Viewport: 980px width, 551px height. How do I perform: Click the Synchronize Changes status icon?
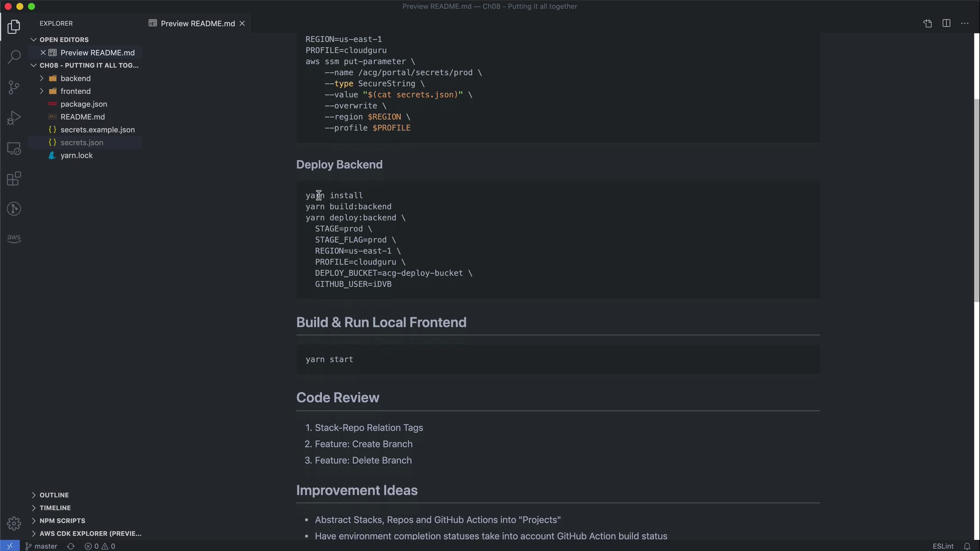(x=71, y=546)
